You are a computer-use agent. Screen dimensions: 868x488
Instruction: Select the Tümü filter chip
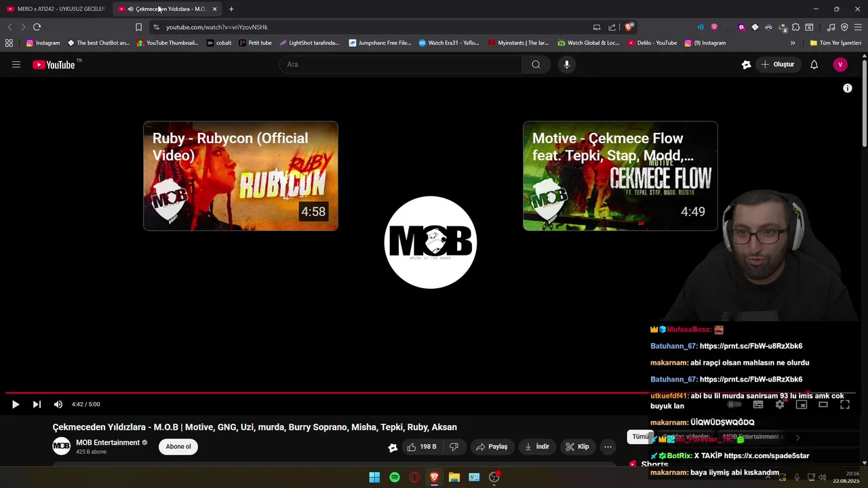coord(640,437)
